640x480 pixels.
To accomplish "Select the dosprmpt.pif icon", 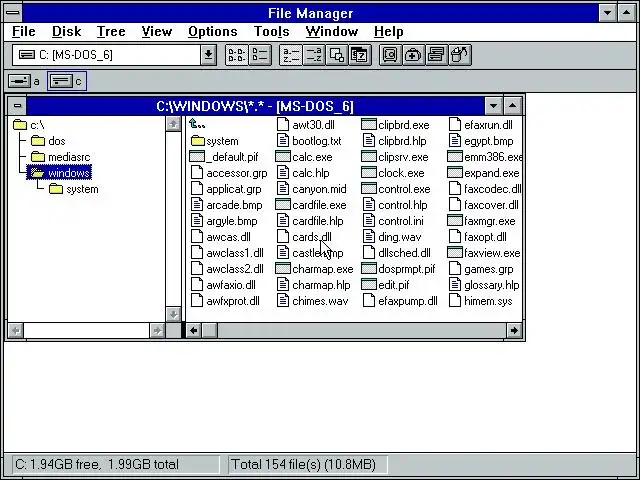I will [369, 269].
